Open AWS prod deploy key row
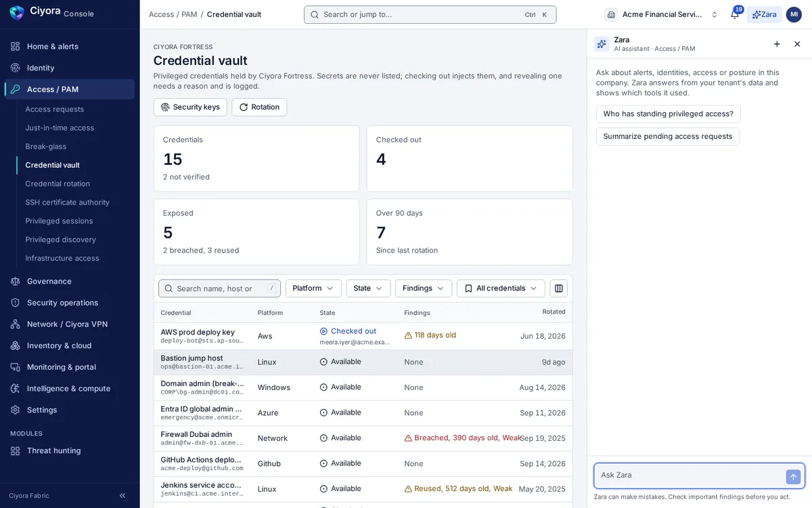Image resolution: width=812 pixels, height=508 pixels. (x=363, y=336)
